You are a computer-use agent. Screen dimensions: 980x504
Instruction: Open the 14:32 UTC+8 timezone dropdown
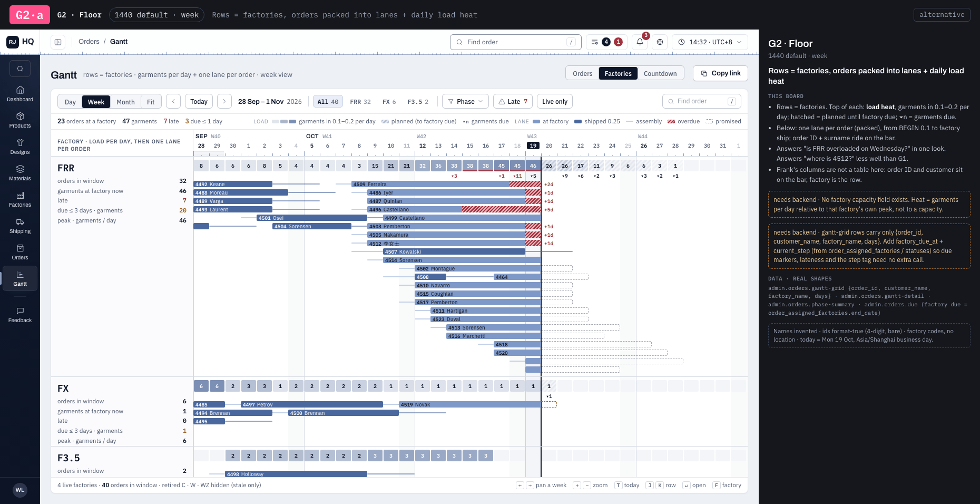pyautogui.click(x=710, y=42)
